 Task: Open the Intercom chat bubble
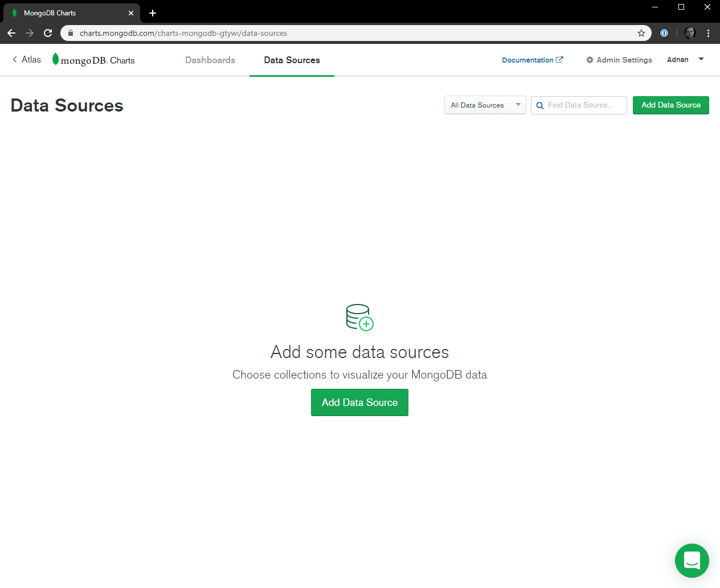click(x=692, y=561)
